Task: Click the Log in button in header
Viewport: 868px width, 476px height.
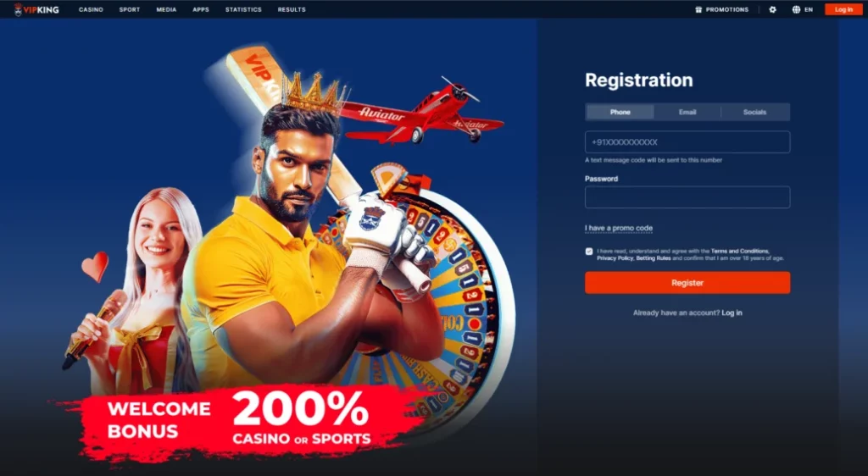Action: pyautogui.click(x=843, y=9)
